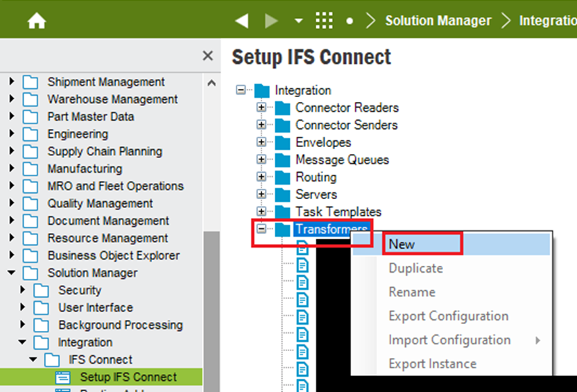The width and height of the screenshot is (577, 392).
Task: Click the navigator scroll up arrow
Action: (212, 83)
